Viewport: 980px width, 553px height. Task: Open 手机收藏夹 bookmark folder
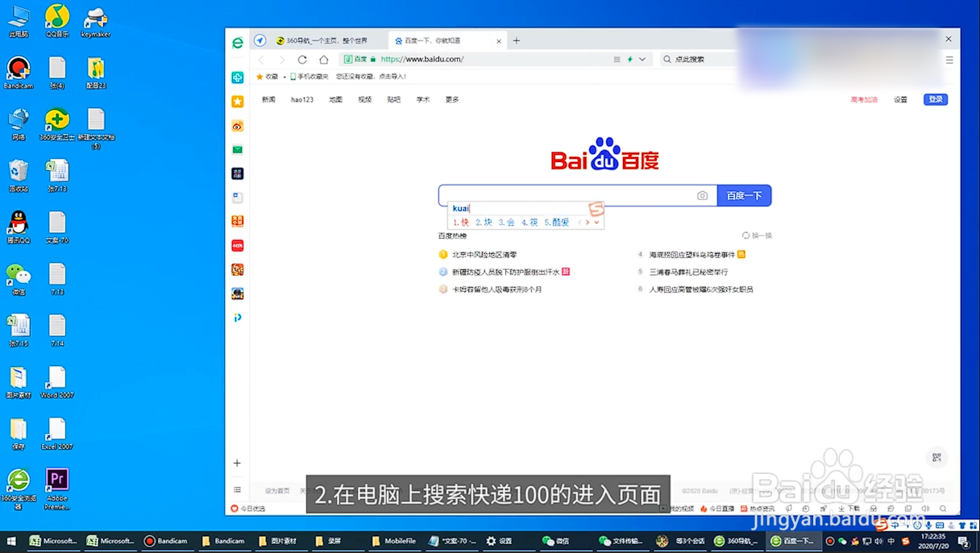tap(309, 77)
